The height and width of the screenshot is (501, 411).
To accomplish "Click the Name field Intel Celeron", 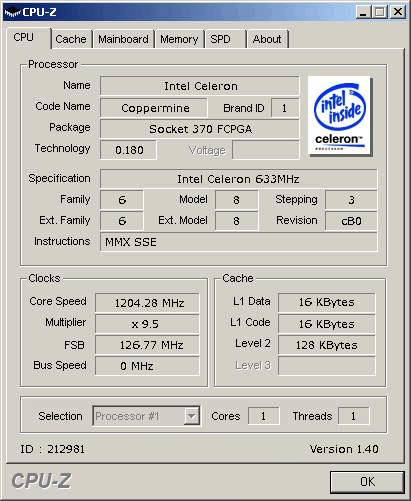I will (x=200, y=86).
